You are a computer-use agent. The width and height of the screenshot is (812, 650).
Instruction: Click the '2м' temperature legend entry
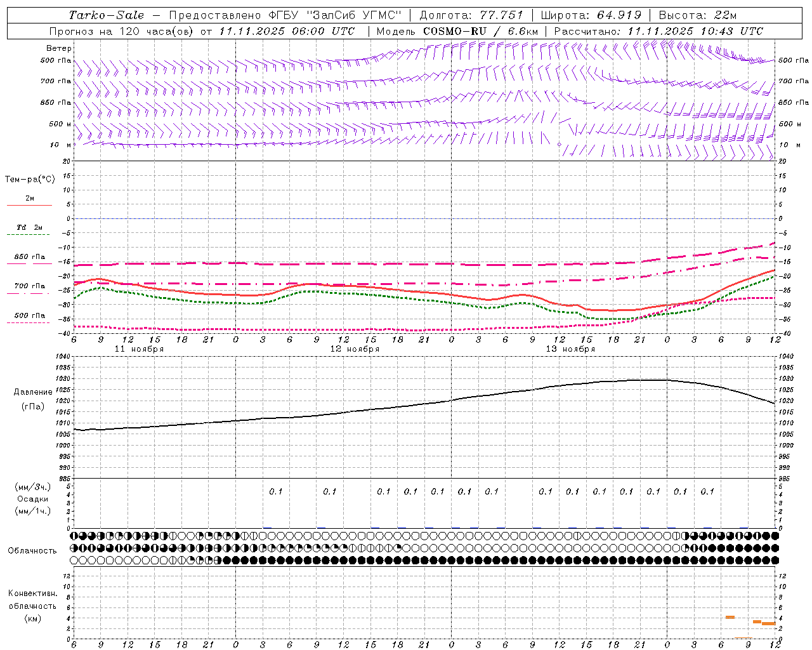click(x=30, y=199)
